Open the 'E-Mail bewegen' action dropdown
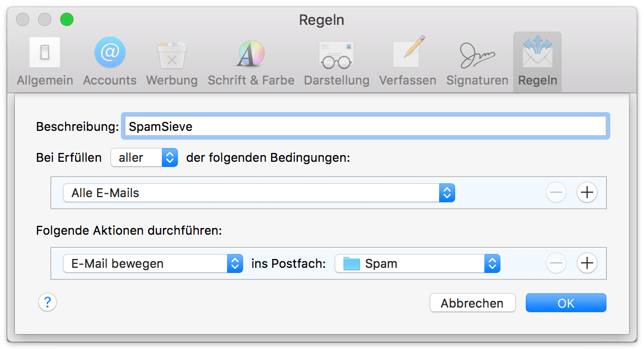 coord(153,263)
